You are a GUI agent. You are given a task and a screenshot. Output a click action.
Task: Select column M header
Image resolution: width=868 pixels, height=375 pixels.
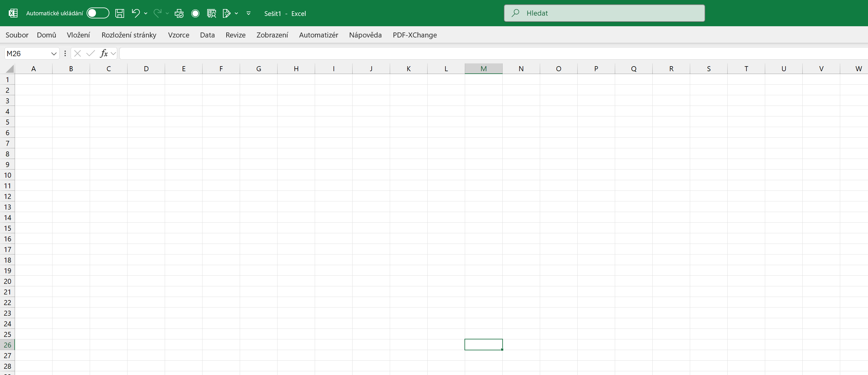(x=483, y=69)
